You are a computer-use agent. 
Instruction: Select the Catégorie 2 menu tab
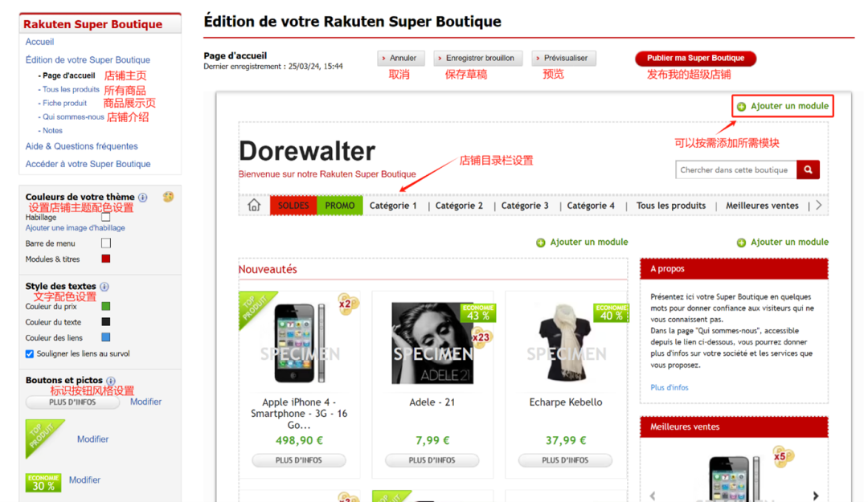(x=459, y=206)
